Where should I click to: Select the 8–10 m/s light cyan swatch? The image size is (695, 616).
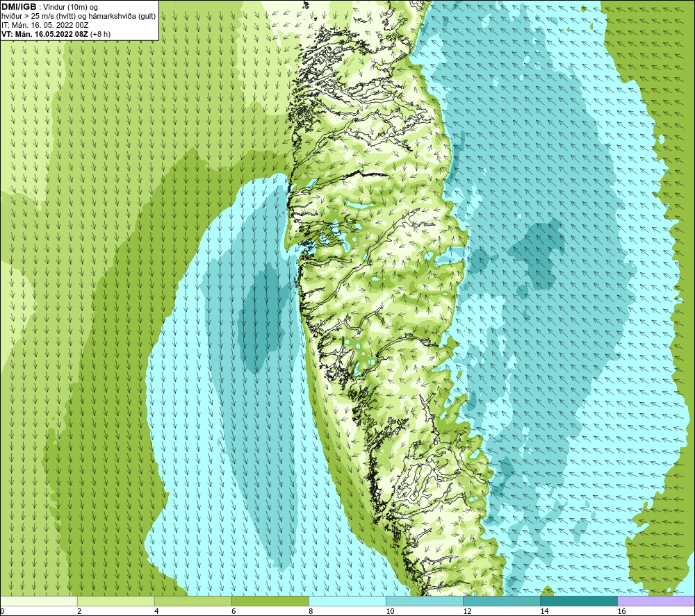(347, 601)
